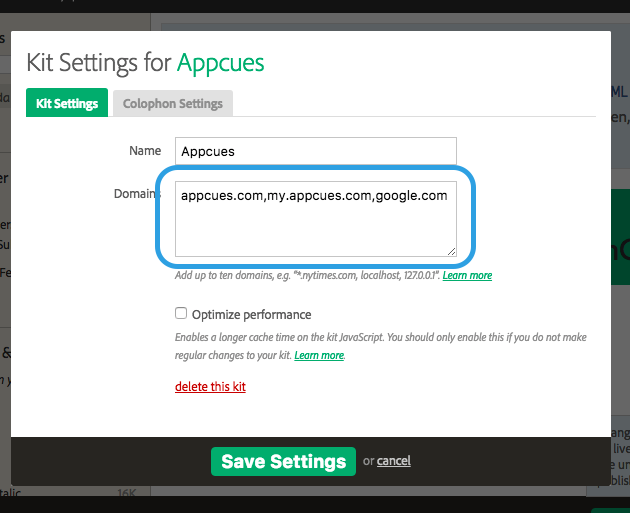Cancel the kit settings dialog
Screen dimensions: 630x513
coord(394,460)
